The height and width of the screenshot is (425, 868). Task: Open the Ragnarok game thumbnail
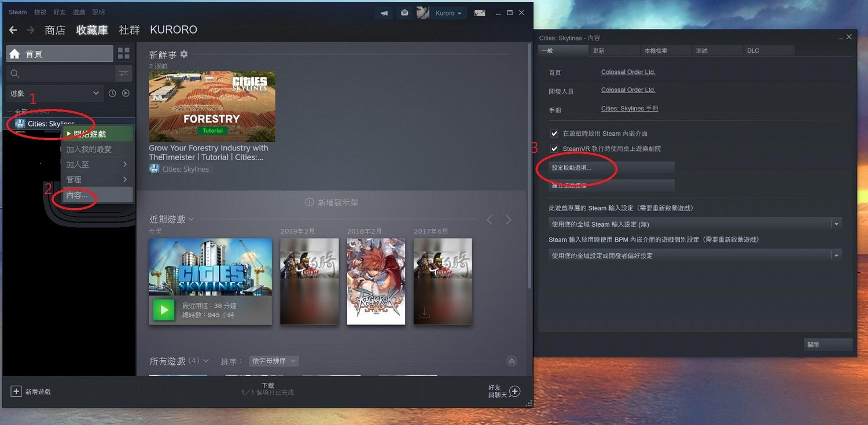(376, 281)
